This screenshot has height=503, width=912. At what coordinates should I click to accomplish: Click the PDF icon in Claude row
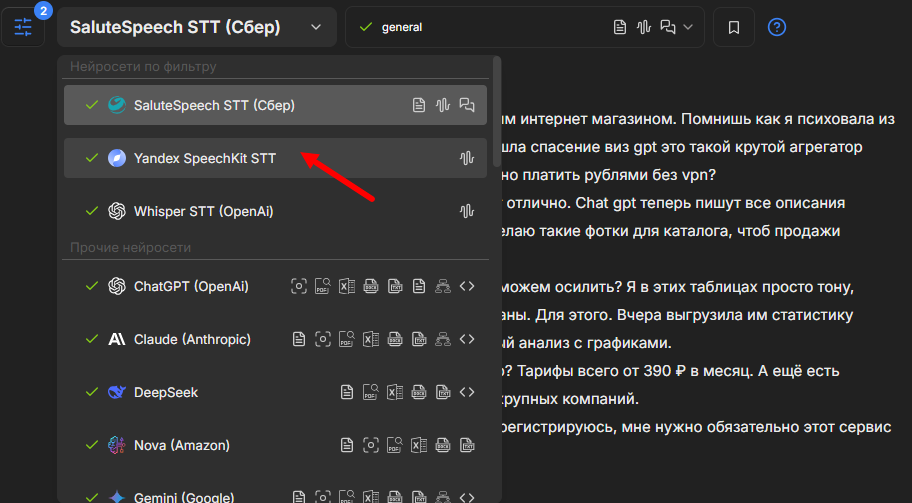(346, 340)
